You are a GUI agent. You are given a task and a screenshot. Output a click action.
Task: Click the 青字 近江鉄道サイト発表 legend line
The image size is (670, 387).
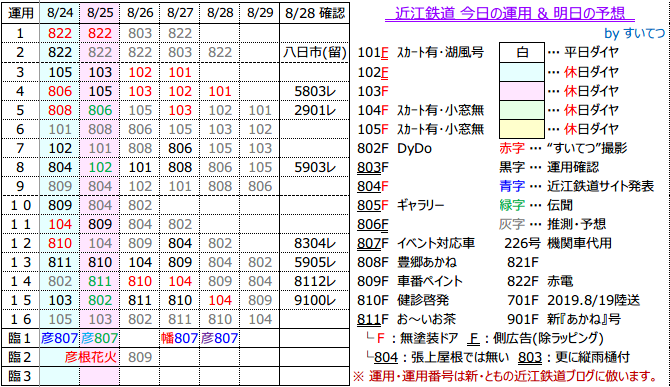[x=576, y=186]
